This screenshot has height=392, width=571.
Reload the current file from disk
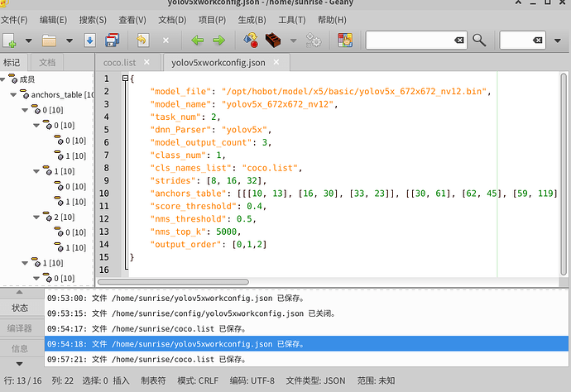pyautogui.click(x=142, y=40)
